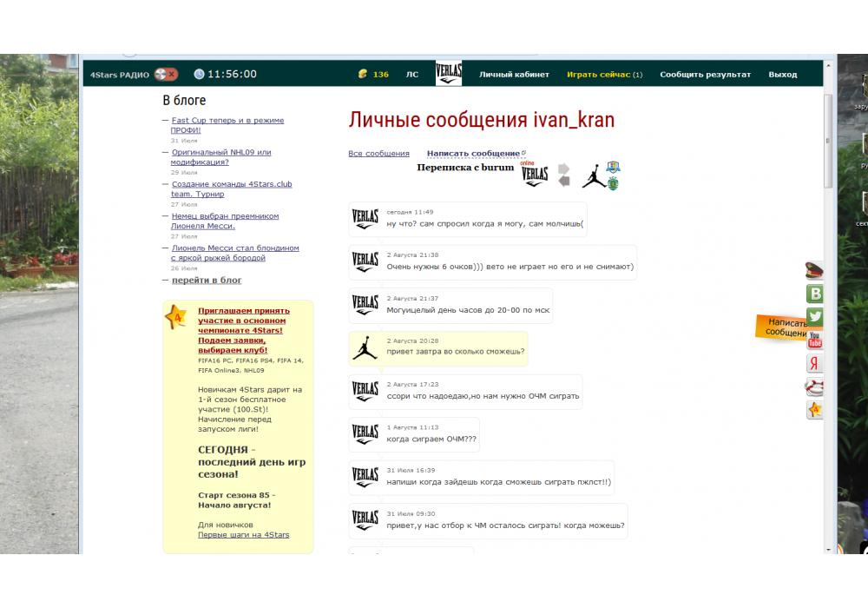
Task: Click the 4Stars РАДИО label
Action: [120, 75]
